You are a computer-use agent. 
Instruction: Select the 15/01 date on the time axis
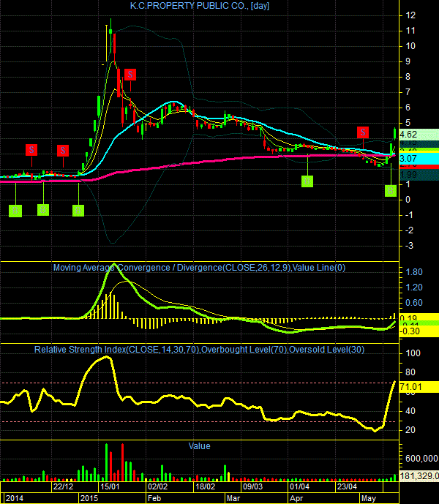click(110, 486)
